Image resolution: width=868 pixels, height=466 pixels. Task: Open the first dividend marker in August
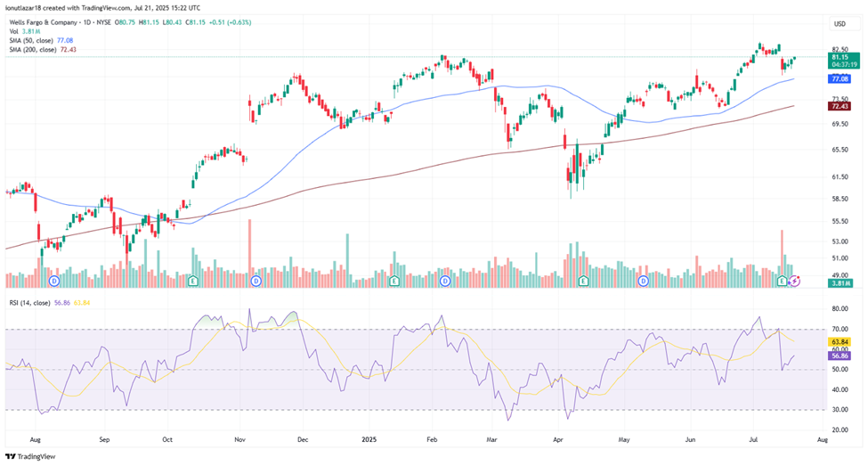tap(54, 281)
